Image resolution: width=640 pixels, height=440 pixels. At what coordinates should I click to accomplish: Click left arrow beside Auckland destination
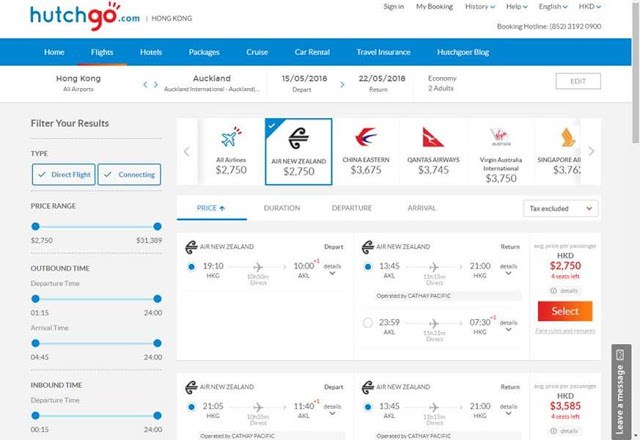click(x=145, y=85)
